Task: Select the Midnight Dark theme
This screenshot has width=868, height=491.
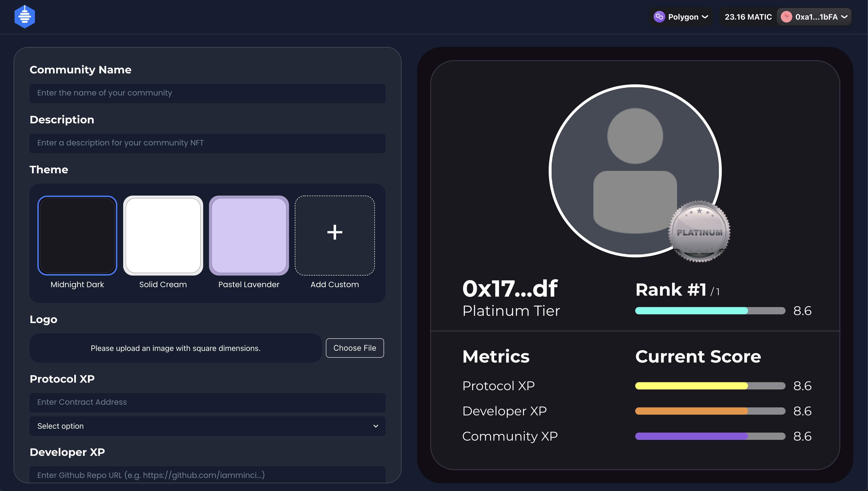Action: click(77, 235)
